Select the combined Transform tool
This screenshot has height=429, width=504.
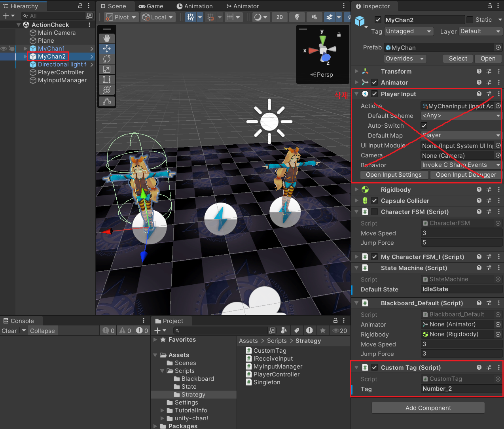107,90
